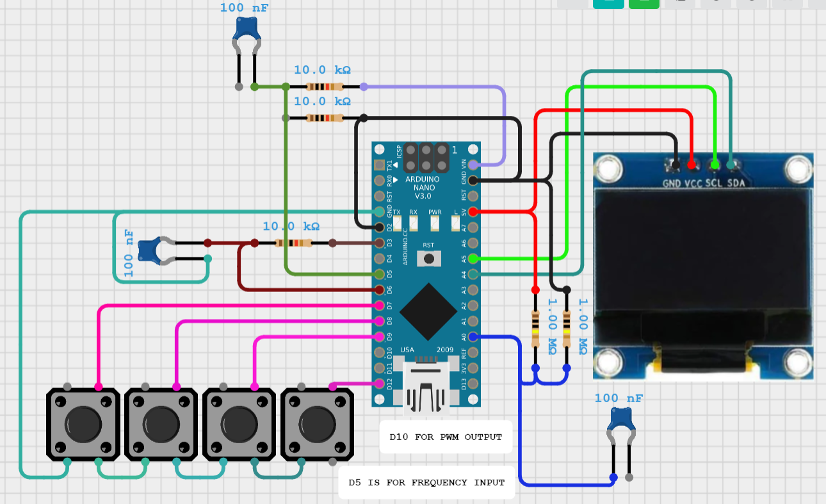The height and width of the screenshot is (504, 826).
Task: Click the green button in the top toolbar
Action: click(644, 3)
